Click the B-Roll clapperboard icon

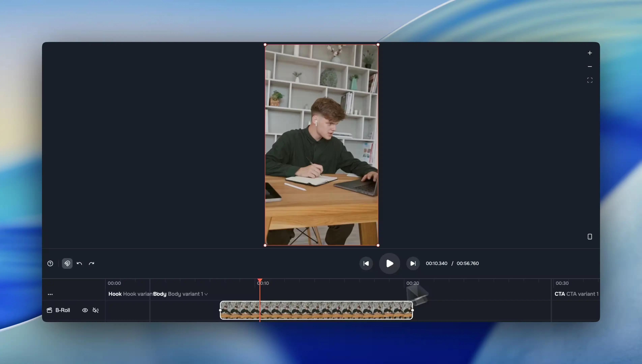[50, 310]
